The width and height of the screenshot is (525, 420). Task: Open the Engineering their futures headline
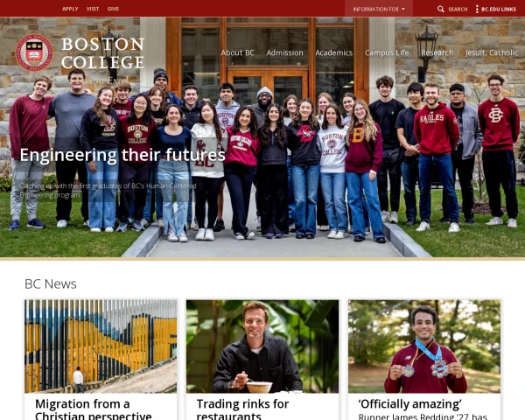(x=122, y=155)
